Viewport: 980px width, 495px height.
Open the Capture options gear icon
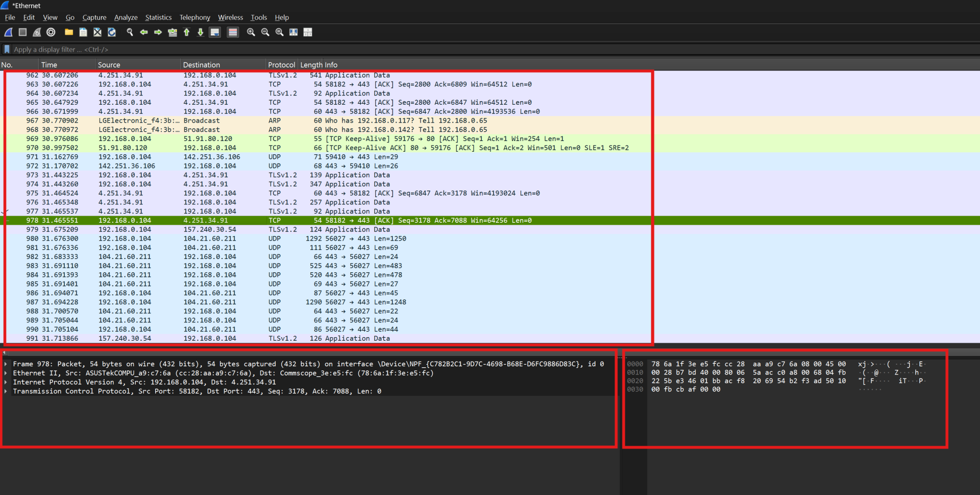51,32
